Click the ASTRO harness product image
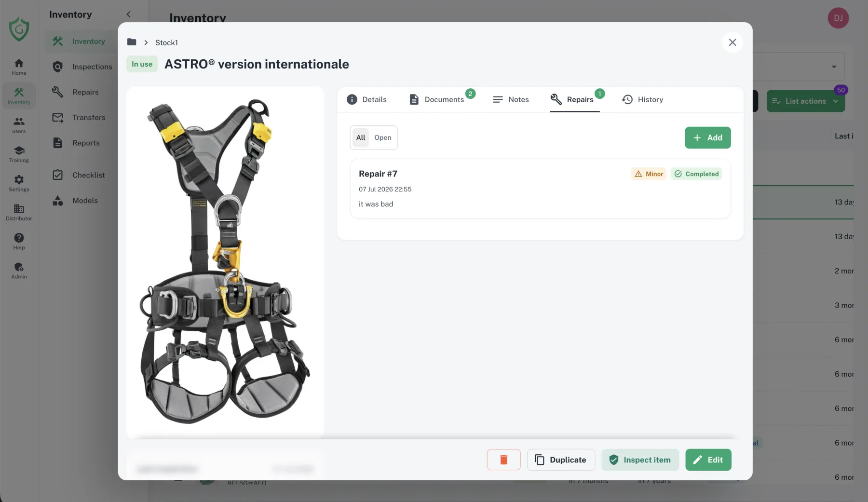 pos(225,261)
